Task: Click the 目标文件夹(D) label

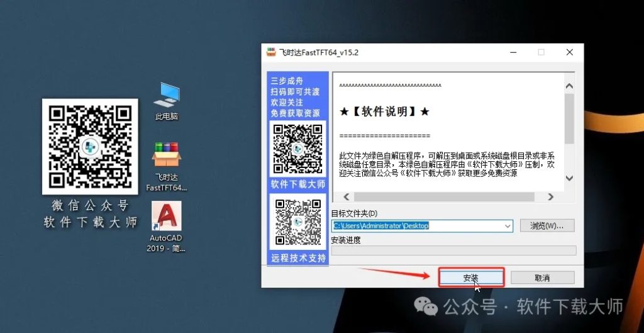Action: tap(354, 213)
